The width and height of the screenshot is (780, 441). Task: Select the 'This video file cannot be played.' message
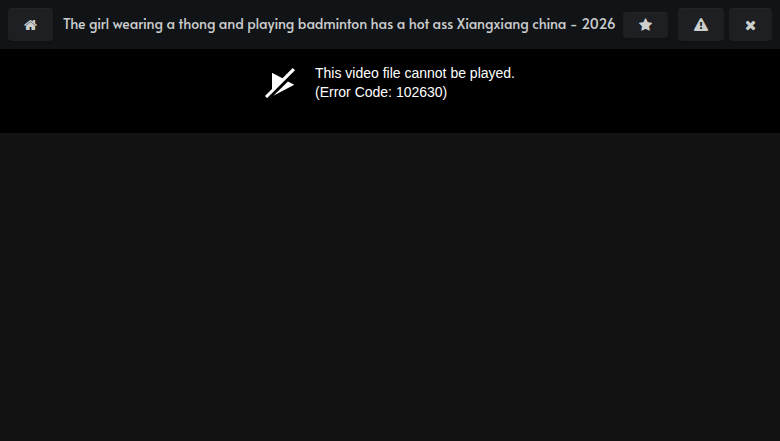pos(415,73)
